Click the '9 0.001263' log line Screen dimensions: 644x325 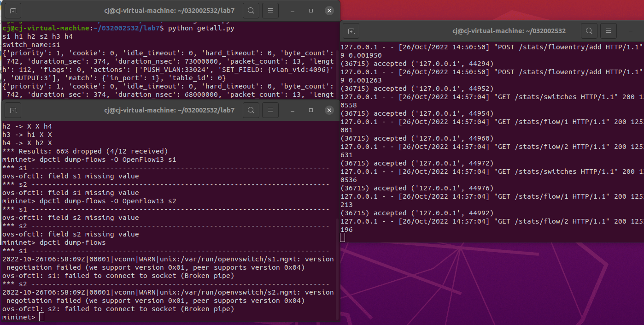click(x=361, y=80)
